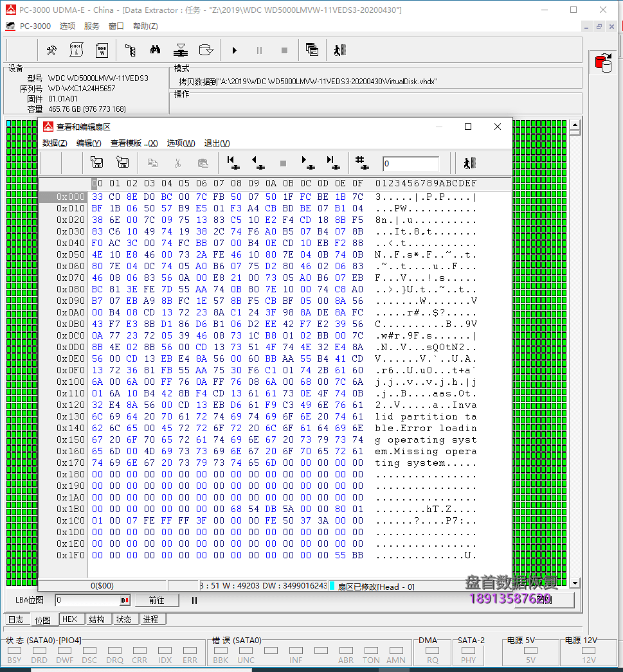Click the first floppy save icon

pos(97,163)
